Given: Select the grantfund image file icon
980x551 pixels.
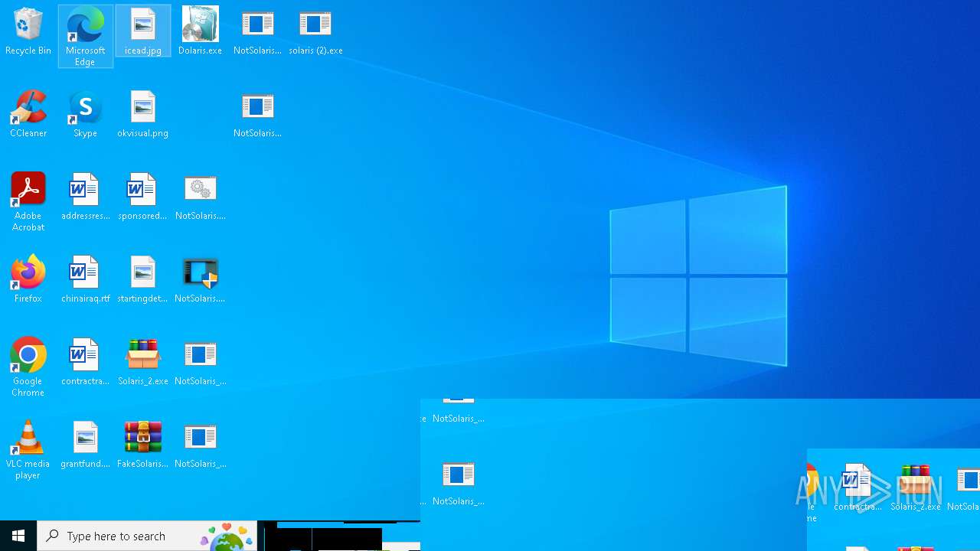Looking at the screenshot, I should point(85,445).
